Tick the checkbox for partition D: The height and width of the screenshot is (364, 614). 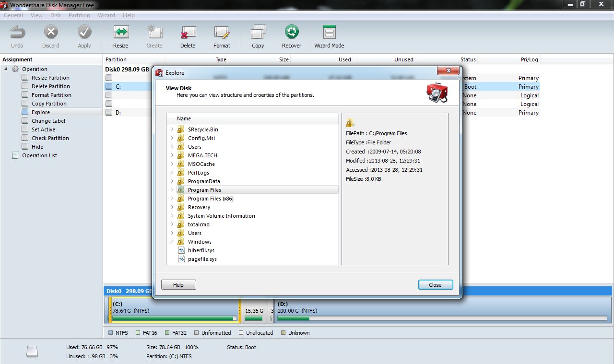point(109,113)
